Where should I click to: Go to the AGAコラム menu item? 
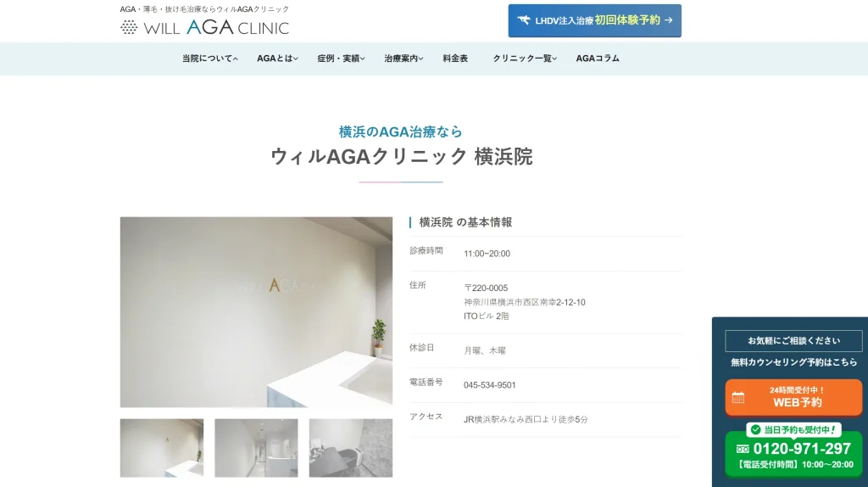point(598,59)
